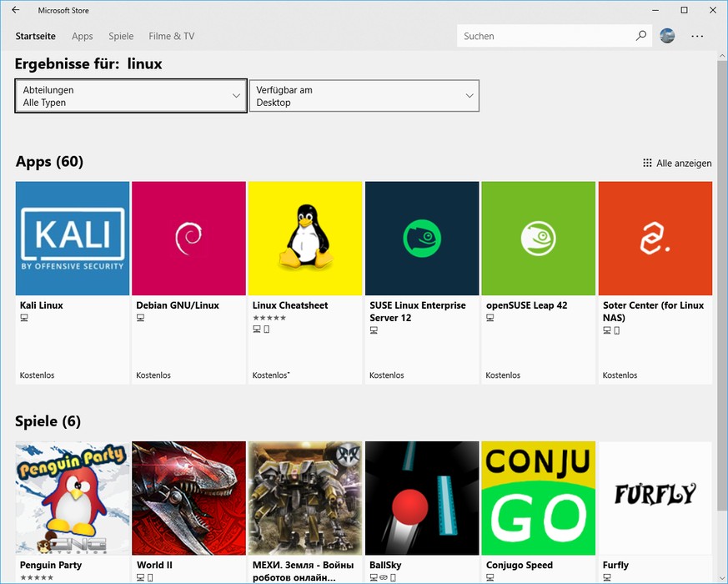Maximize the Microsoft Store window
Image resolution: width=728 pixels, height=584 pixels.
click(x=684, y=10)
